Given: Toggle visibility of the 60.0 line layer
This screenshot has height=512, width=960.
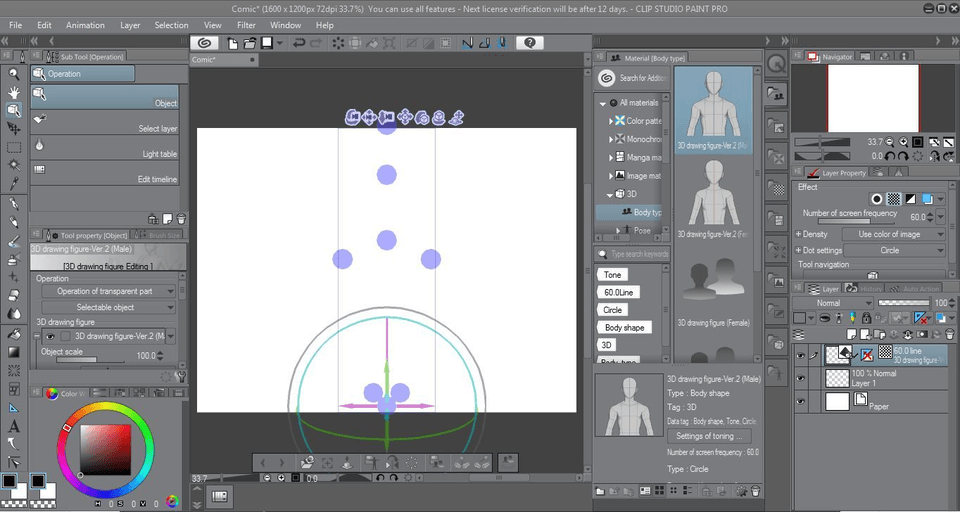Looking at the screenshot, I should [801, 355].
